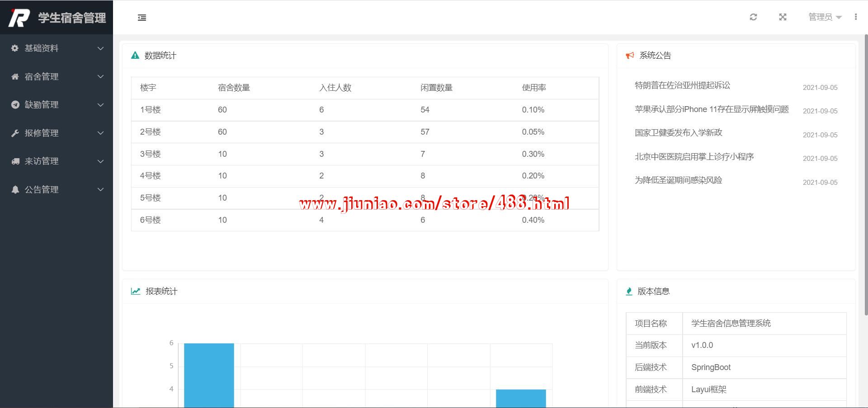Image resolution: width=868 pixels, height=408 pixels.
Task: Open the 缺勤管理 sidebar menu
Action: pyautogui.click(x=57, y=105)
